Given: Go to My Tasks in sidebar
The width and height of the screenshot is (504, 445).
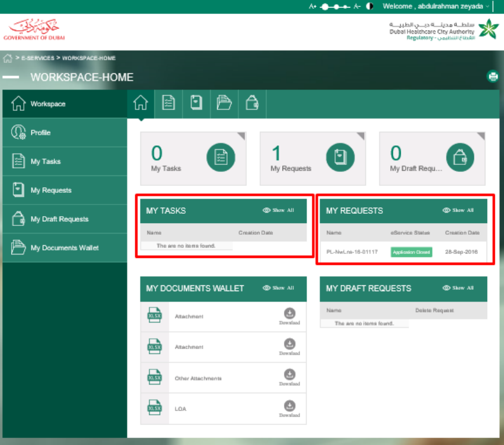Looking at the screenshot, I should point(64,162).
